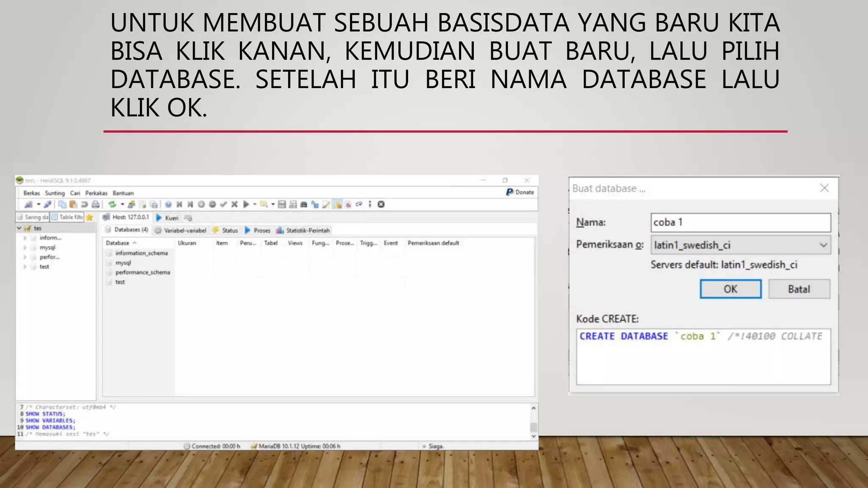
Task: Go to first row icon
Action: (179, 205)
